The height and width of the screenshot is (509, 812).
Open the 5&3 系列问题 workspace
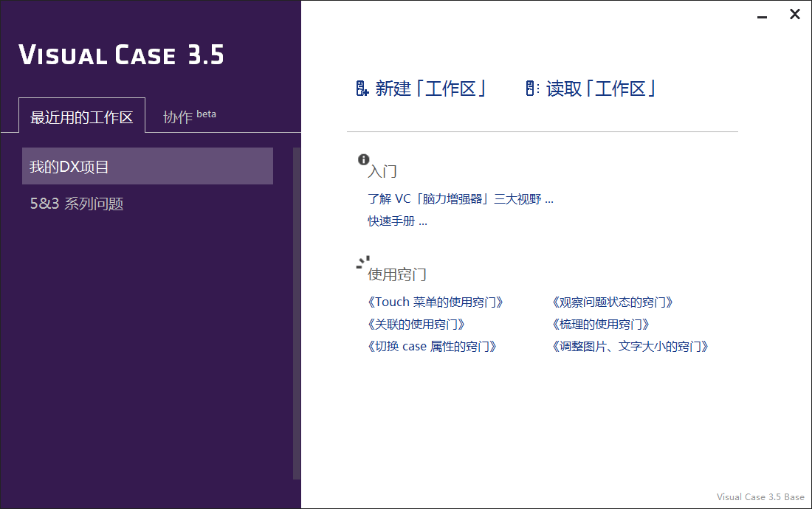[77, 204]
